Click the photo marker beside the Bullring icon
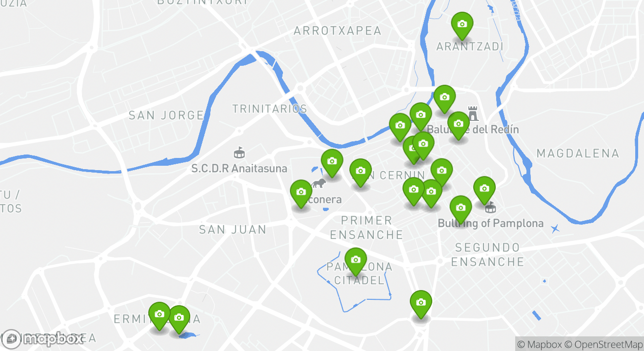This screenshot has width=644, height=351. click(484, 190)
